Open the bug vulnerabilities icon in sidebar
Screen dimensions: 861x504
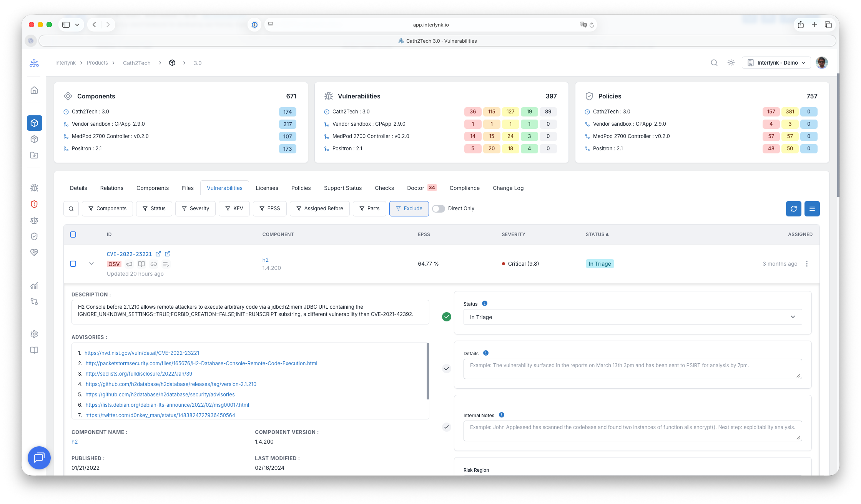pos(34,188)
